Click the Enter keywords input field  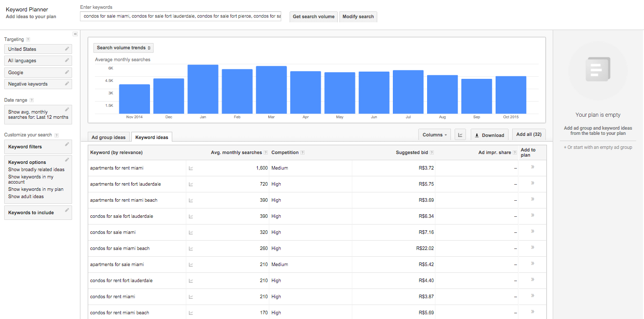click(181, 16)
